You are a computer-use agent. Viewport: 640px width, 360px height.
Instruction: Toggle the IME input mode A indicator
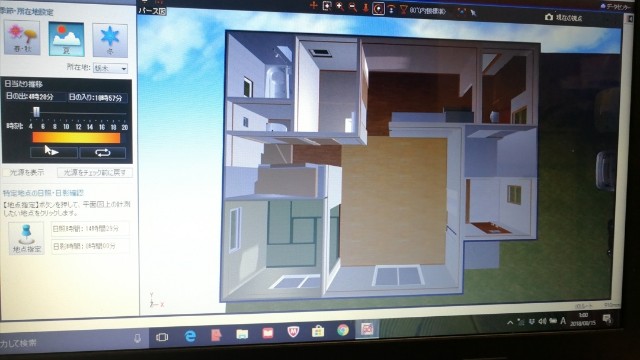click(563, 321)
